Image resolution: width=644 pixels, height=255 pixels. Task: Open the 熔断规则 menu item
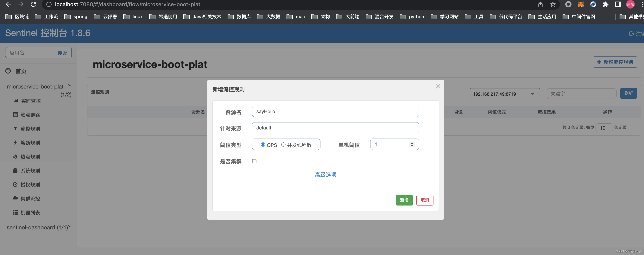click(30, 143)
